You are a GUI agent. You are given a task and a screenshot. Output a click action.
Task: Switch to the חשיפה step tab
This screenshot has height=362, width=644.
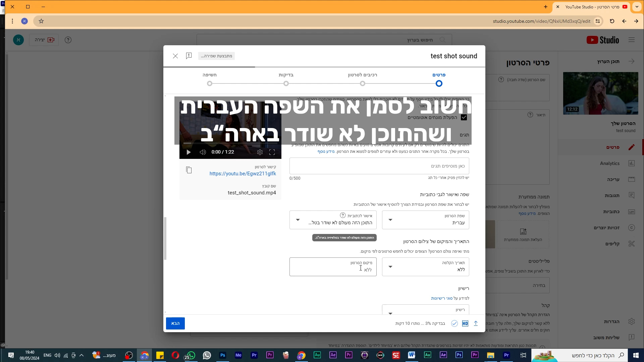[x=210, y=75]
